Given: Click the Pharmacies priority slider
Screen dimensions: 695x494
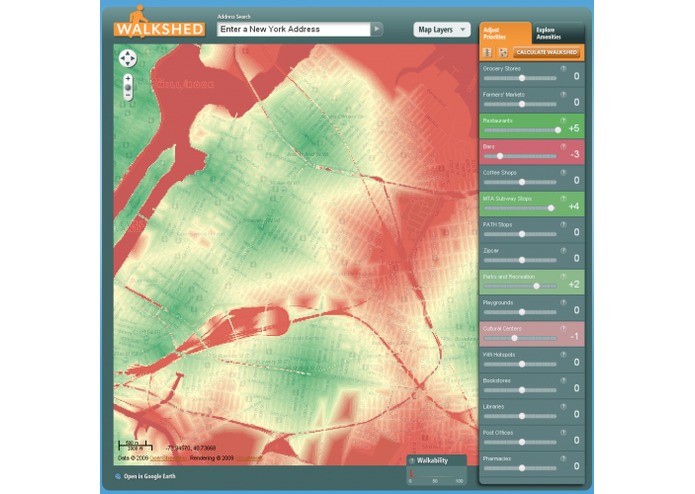Looking at the screenshot, I should point(520,468).
